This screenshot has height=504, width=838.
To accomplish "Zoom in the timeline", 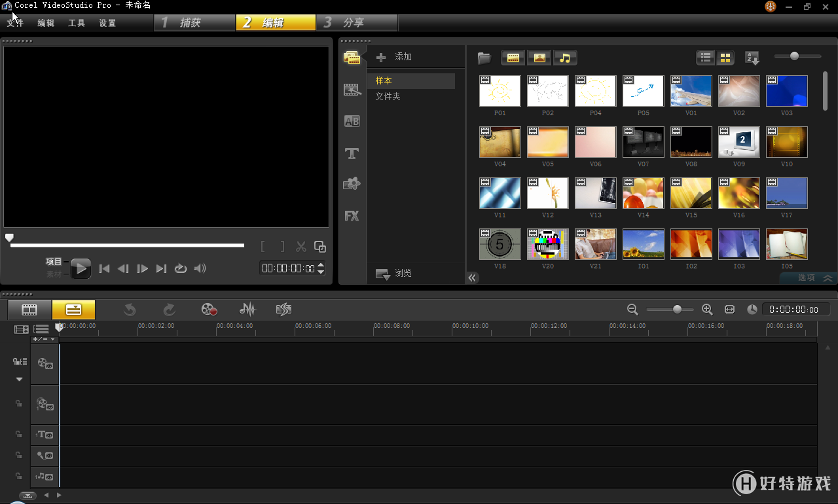I will pyautogui.click(x=707, y=309).
